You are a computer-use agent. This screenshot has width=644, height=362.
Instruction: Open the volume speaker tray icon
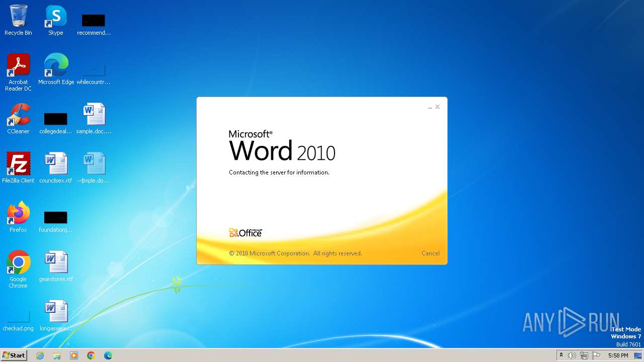click(572, 355)
